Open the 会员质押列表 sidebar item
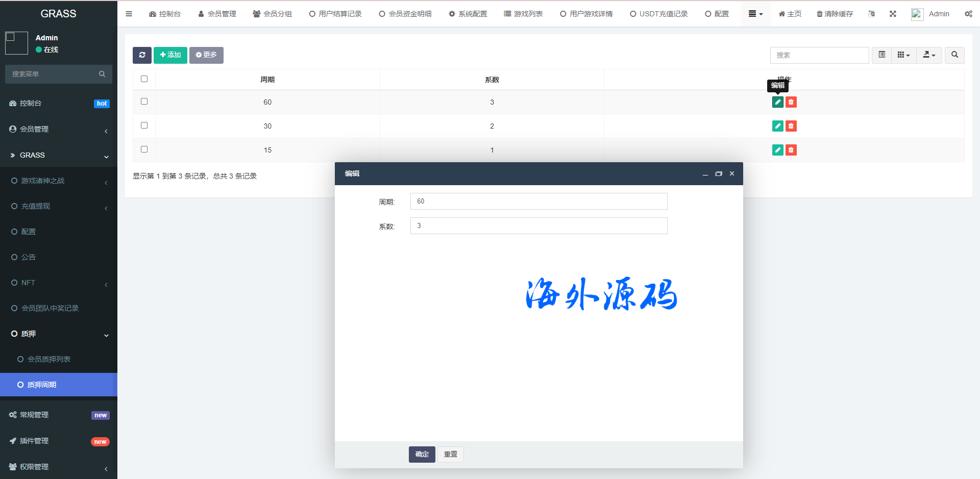Viewport: 980px width, 479px height. click(49, 359)
